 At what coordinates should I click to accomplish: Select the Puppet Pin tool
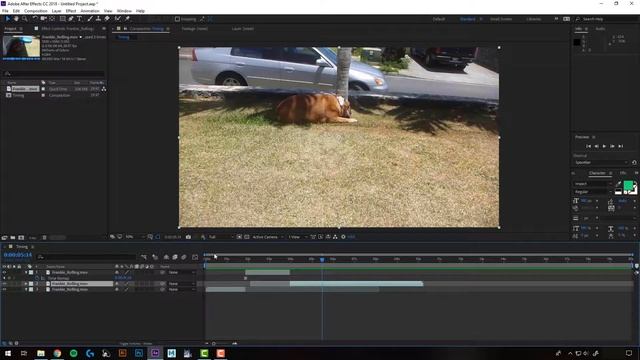coord(127,19)
